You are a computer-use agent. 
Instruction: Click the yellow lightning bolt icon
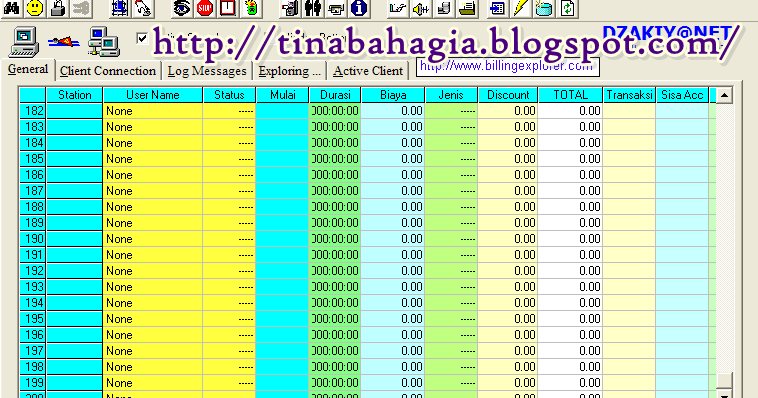[521, 8]
